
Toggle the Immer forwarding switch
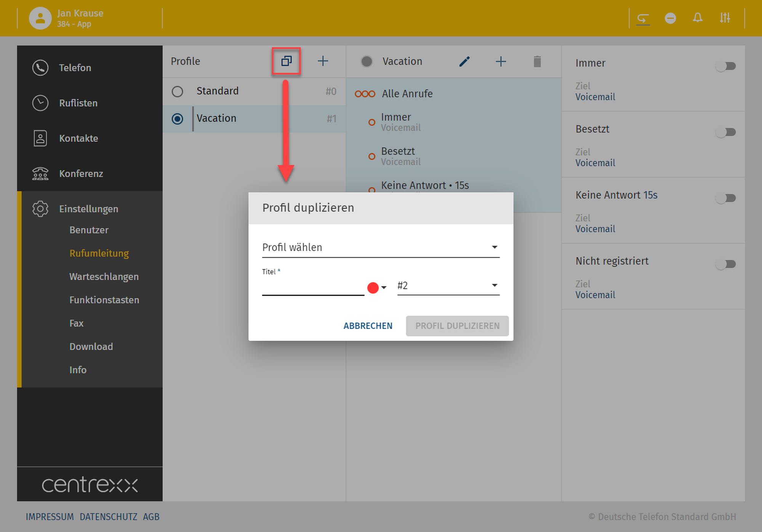click(726, 66)
